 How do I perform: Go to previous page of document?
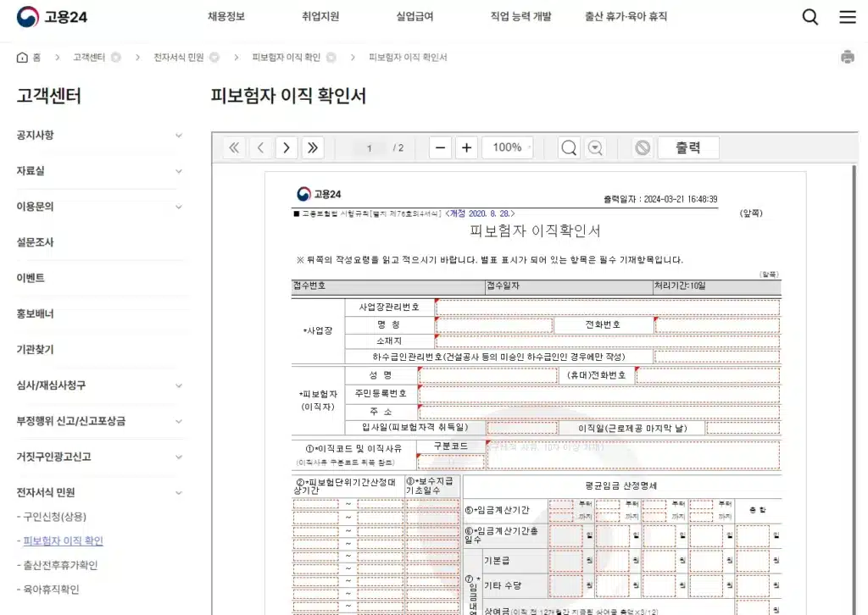coord(260,147)
